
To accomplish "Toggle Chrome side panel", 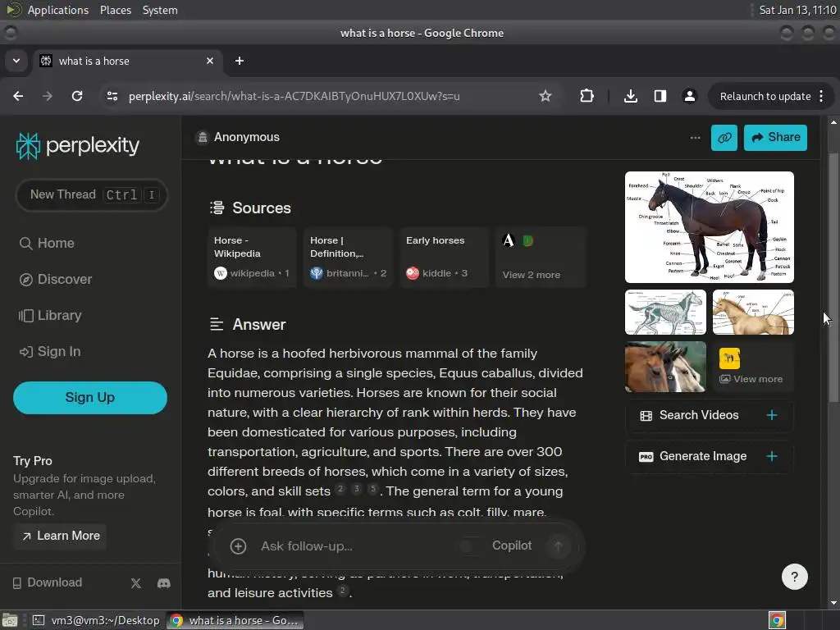I will pyautogui.click(x=660, y=96).
